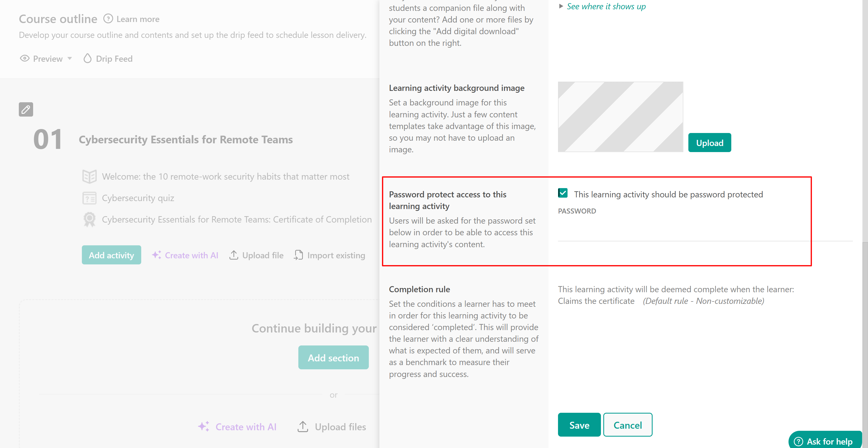Click the background image placeholder thumbnail
Viewport: 868px width, 448px height.
pyautogui.click(x=620, y=117)
